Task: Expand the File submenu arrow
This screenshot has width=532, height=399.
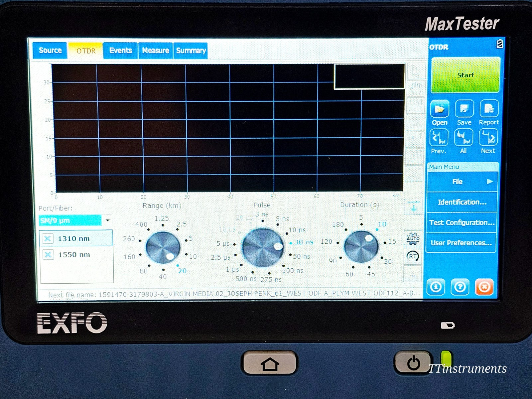Action: [x=489, y=182]
